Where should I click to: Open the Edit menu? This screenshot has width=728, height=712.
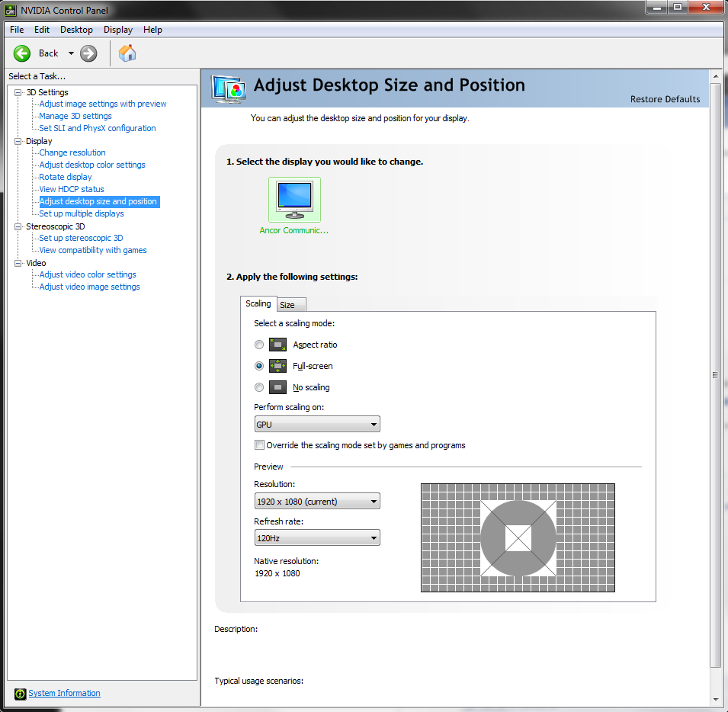click(42, 30)
